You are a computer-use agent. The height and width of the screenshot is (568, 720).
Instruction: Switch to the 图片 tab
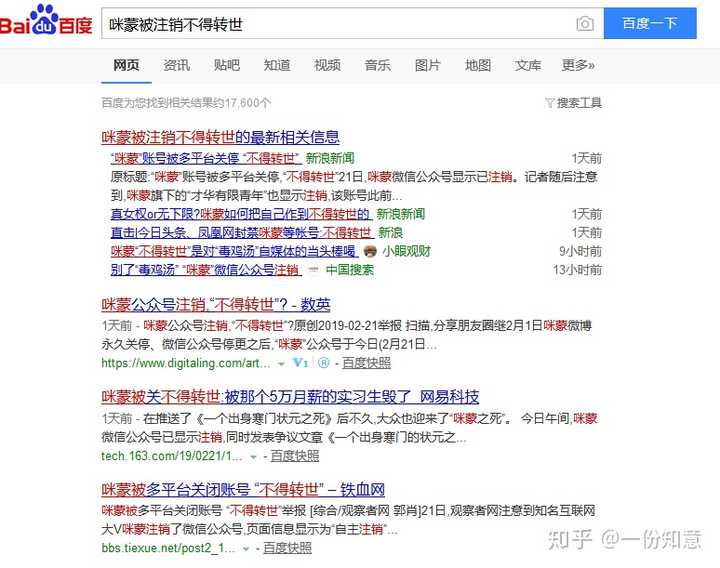pyautogui.click(x=428, y=65)
